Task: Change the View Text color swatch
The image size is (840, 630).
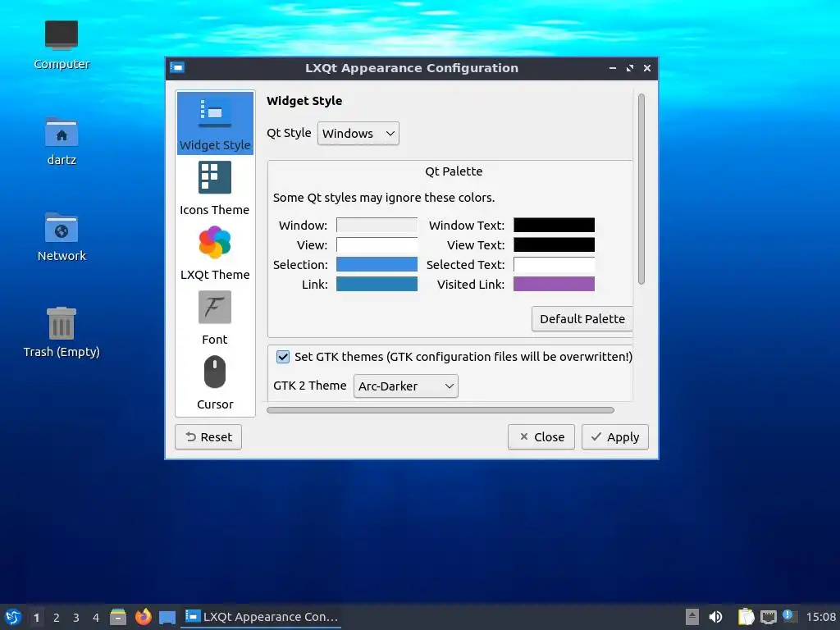Action: 554,244
